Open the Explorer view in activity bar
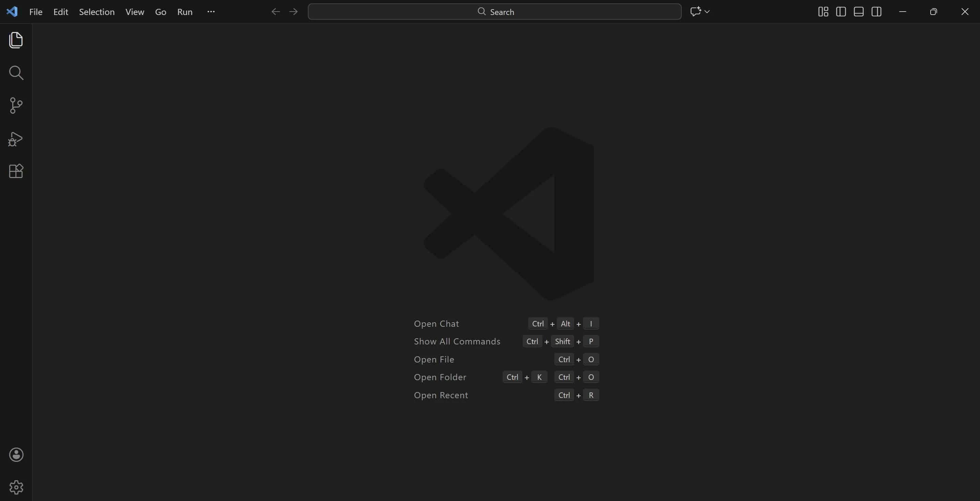Screen dimensions: 980x501 click(16, 40)
